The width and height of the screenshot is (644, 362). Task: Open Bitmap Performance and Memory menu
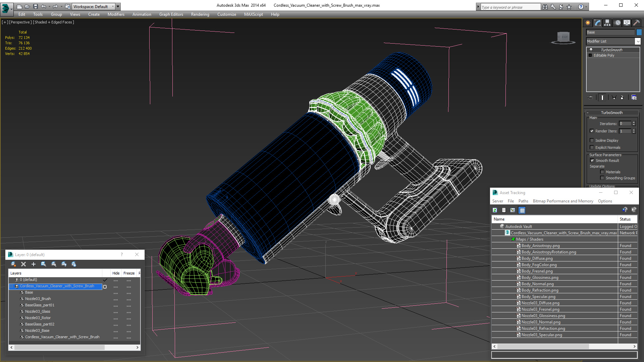563,201
